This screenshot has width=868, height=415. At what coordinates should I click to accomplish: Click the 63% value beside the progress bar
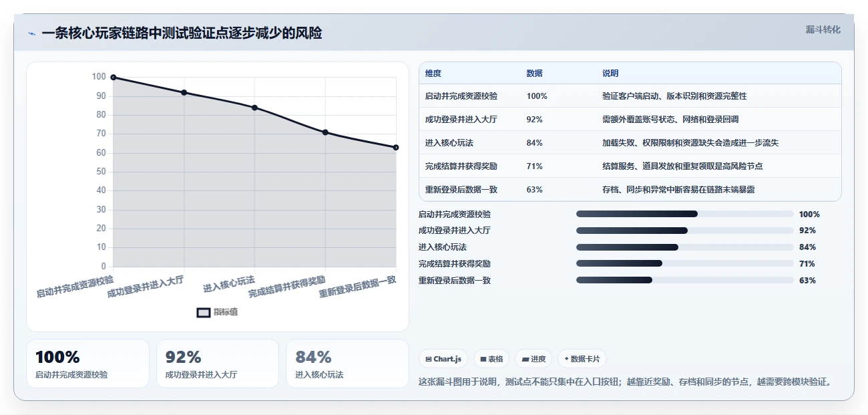(x=807, y=281)
